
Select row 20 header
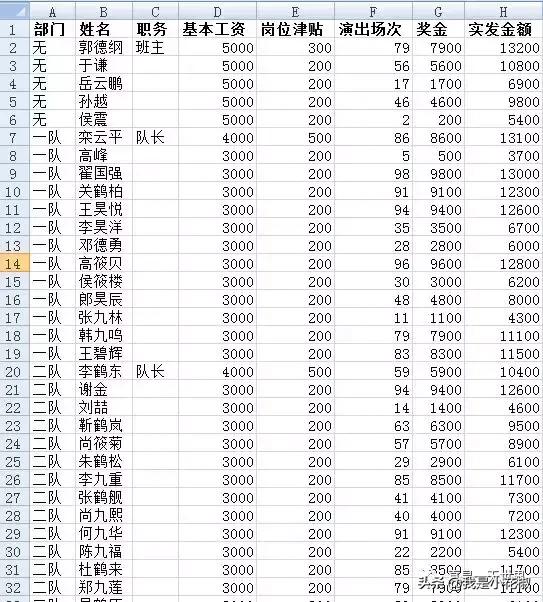[x=15, y=372]
